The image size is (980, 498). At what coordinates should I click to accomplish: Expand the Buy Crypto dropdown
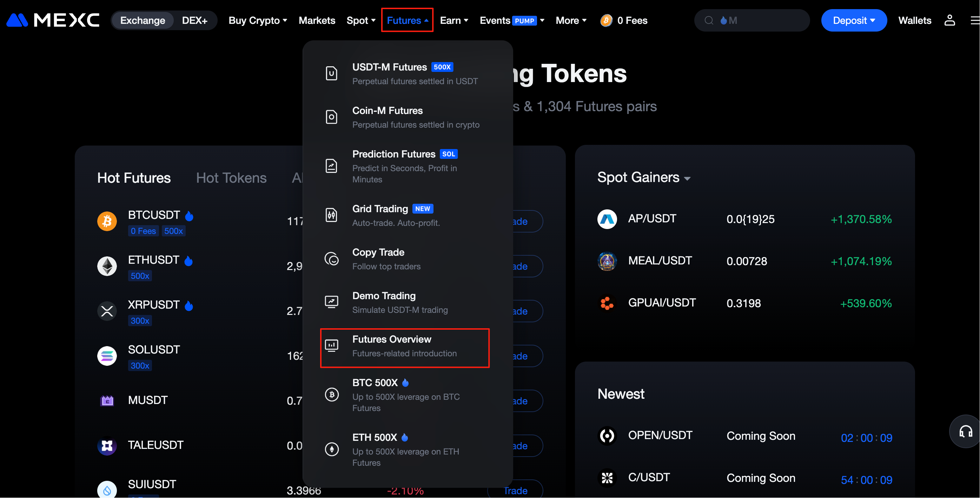click(258, 21)
